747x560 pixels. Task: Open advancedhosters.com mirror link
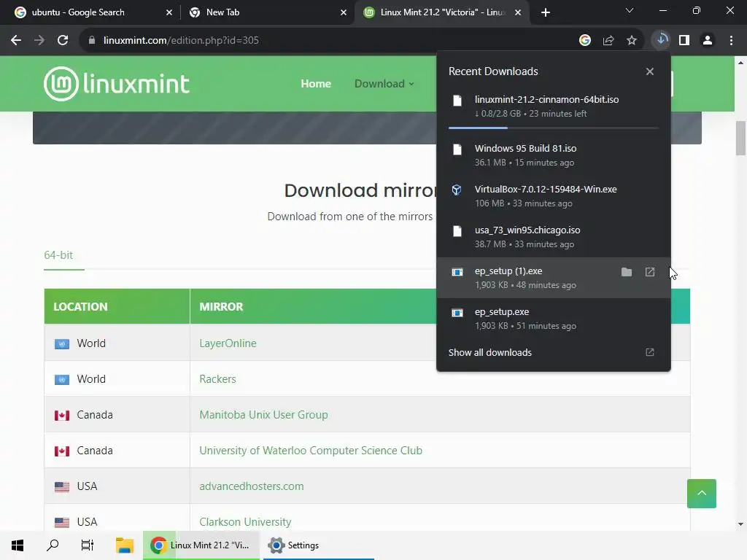click(252, 486)
